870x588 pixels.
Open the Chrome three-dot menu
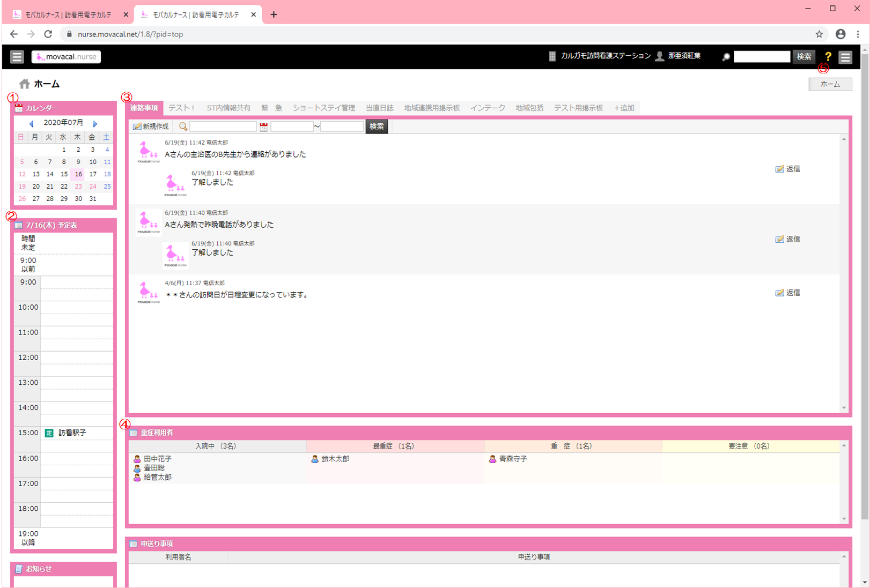858,34
